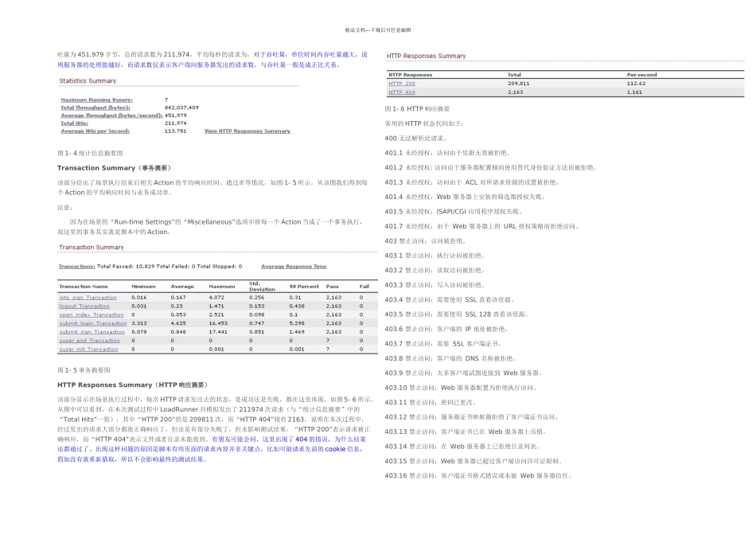
Task: Select the '401.3' ACL status line
Action: coord(473,182)
